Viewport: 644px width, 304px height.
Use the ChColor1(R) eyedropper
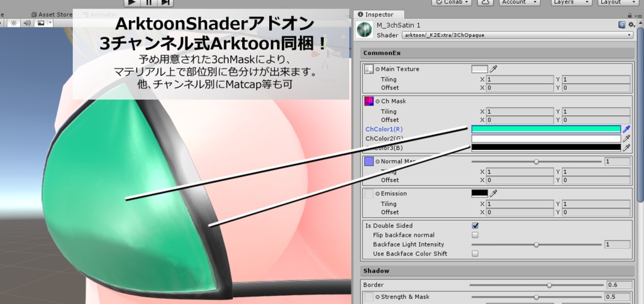[x=626, y=129]
